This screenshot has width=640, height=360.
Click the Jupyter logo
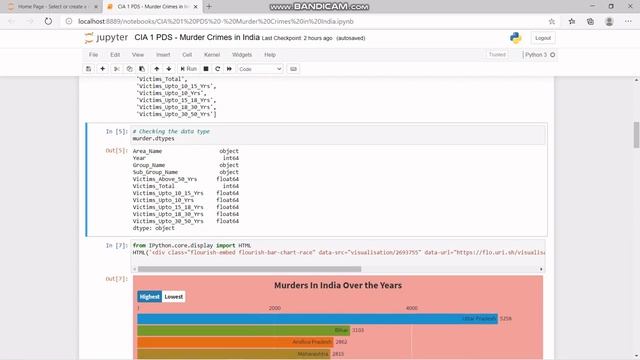click(x=106, y=38)
